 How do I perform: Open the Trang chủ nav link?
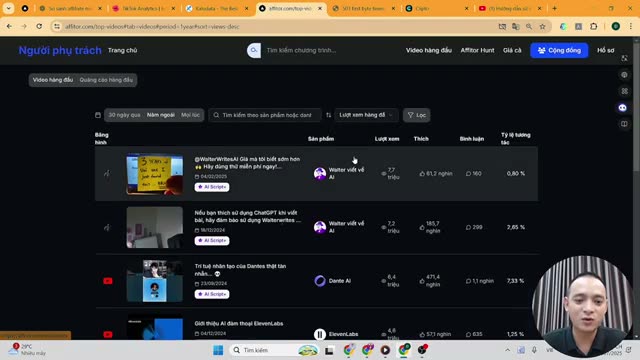122,50
